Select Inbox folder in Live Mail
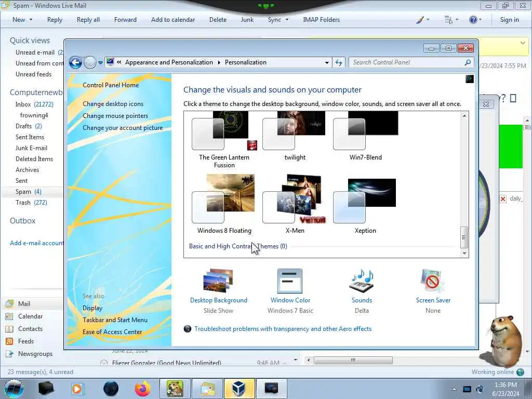Image resolution: width=532 pixels, height=399 pixels. 34,104
